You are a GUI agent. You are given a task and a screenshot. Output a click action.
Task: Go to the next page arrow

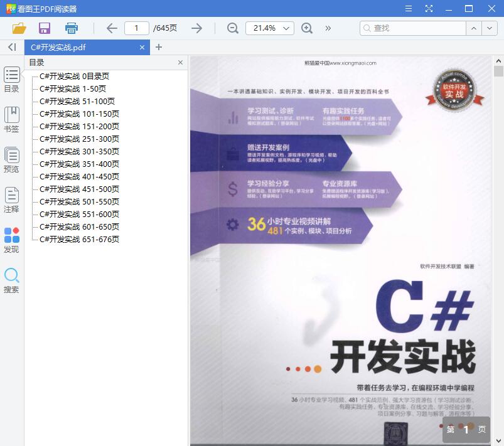click(196, 28)
